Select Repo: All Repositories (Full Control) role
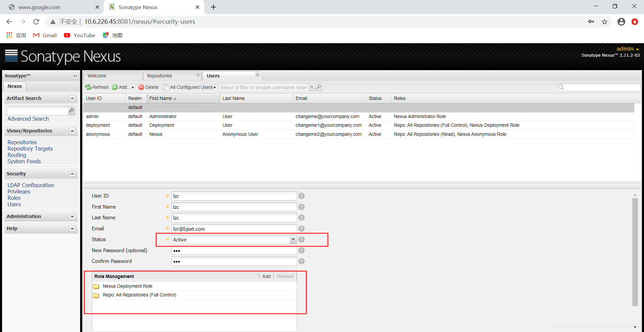The height and width of the screenshot is (332, 644). (195, 295)
